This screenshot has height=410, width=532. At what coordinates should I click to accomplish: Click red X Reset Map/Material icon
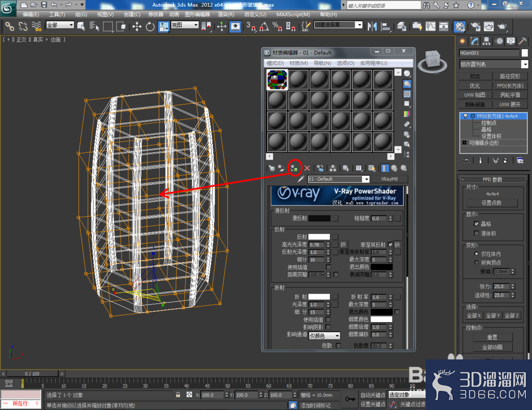point(307,168)
